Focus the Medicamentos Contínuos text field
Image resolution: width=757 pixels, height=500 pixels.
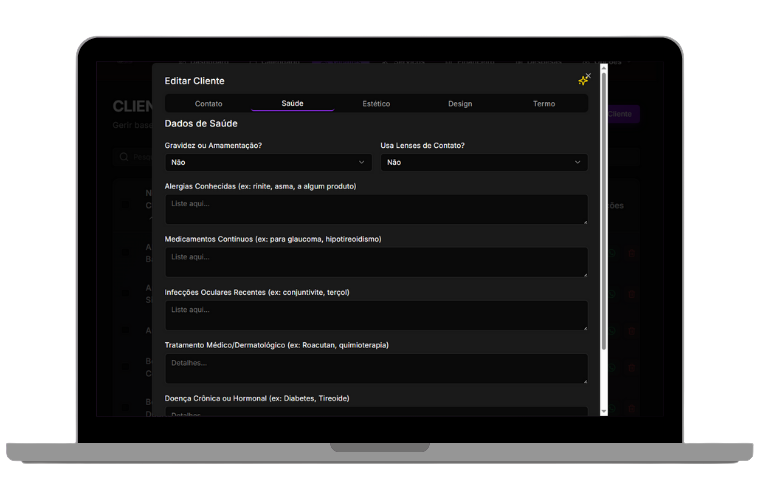pos(376,262)
